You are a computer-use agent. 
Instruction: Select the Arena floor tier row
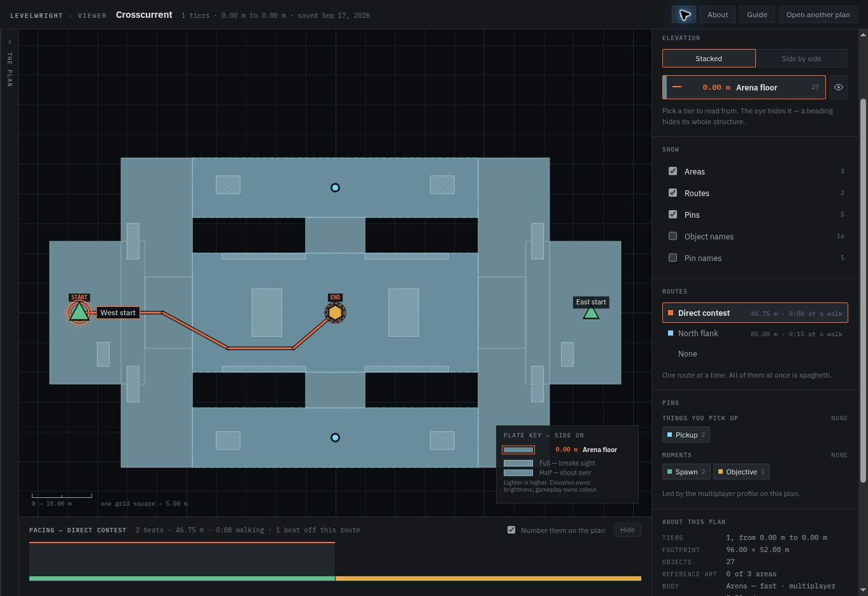[744, 87]
